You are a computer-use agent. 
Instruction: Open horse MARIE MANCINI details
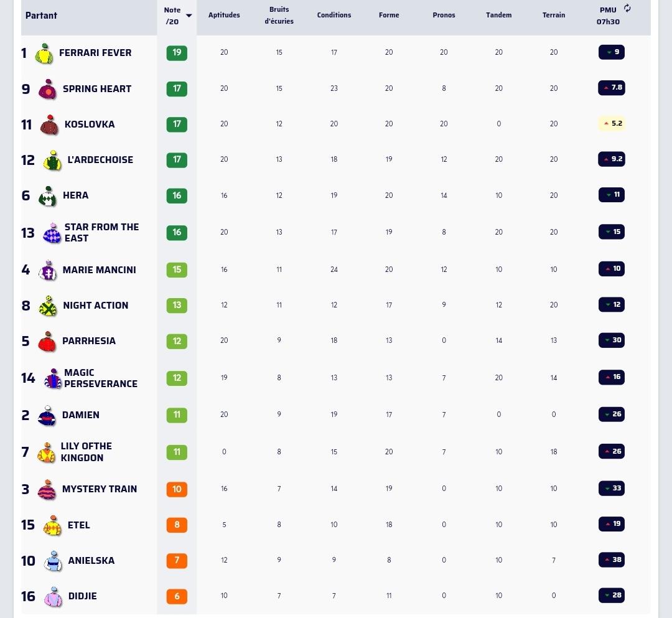[x=100, y=269]
